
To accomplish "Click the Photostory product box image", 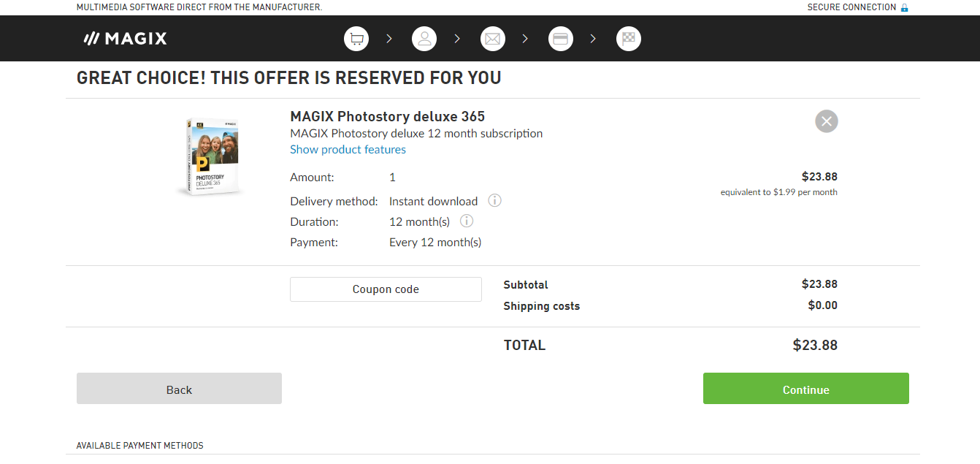I will [211, 157].
